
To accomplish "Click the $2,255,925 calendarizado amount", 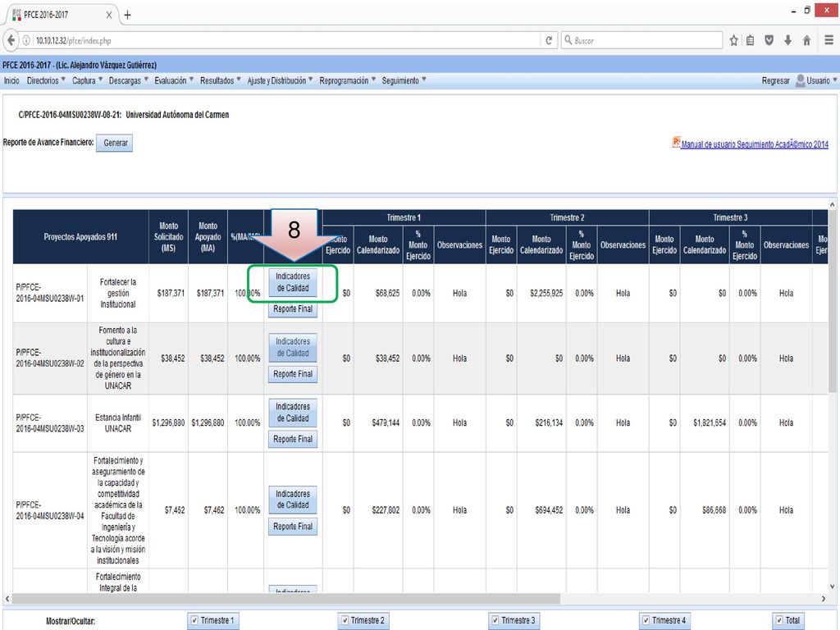I will point(546,294).
